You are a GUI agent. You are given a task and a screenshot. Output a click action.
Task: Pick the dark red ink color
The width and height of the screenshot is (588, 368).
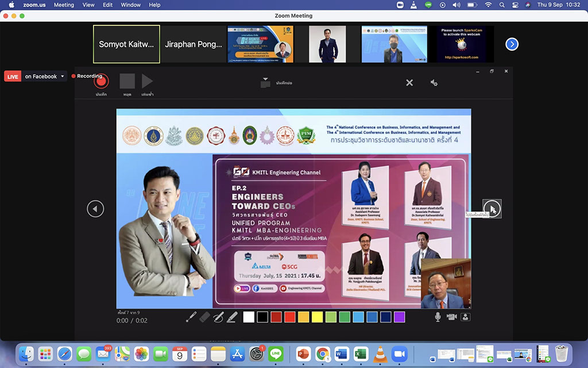(x=276, y=317)
